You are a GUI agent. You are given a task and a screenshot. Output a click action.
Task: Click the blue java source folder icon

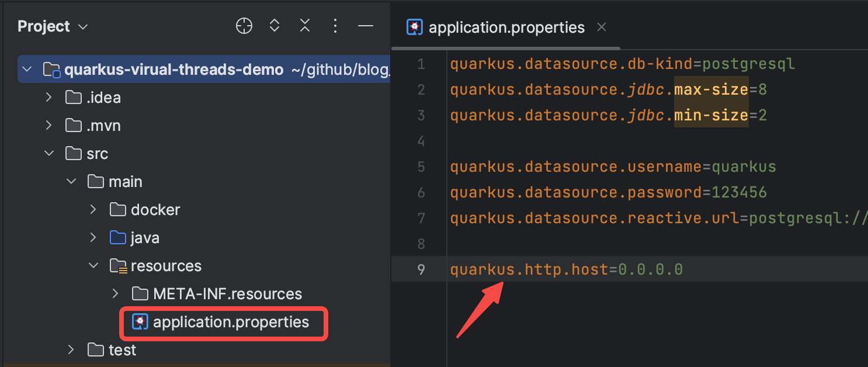[118, 238]
